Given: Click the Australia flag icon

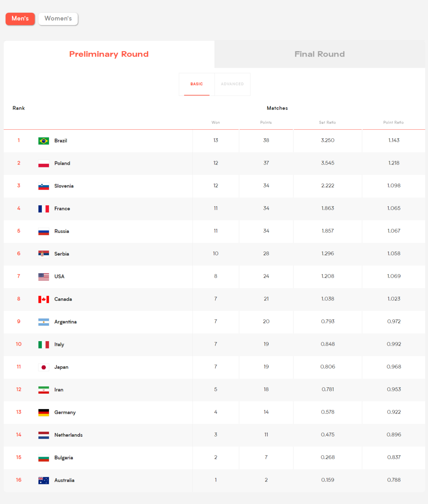Looking at the screenshot, I should [x=43, y=480].
